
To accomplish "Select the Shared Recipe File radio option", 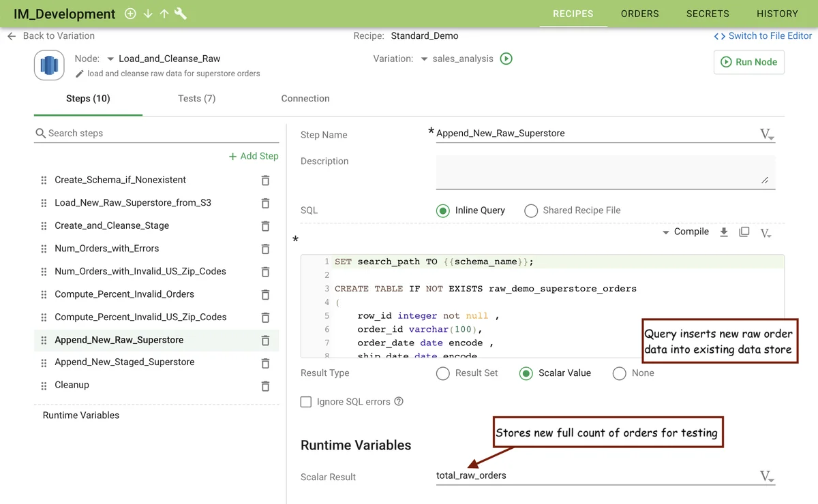I will (x=531, y=211).
